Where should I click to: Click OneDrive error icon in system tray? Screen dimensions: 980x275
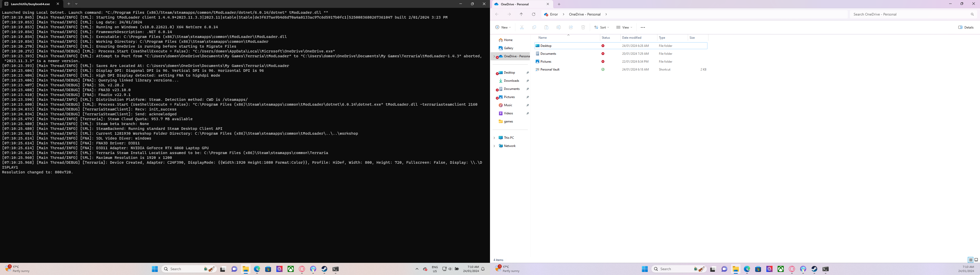coord(425,269)
